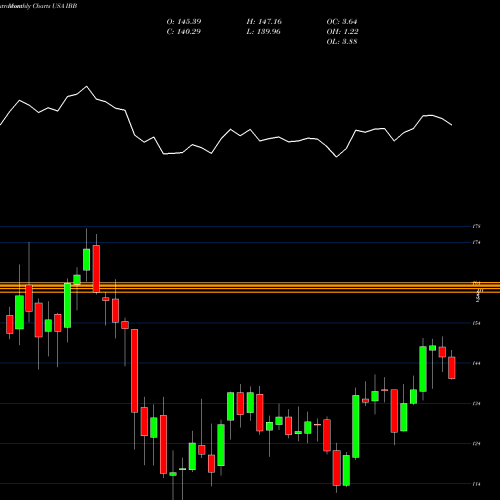Click the rightmost red candlestick
Image resolution: width=500 pixels, height=500 pixels.
[452, 367]
